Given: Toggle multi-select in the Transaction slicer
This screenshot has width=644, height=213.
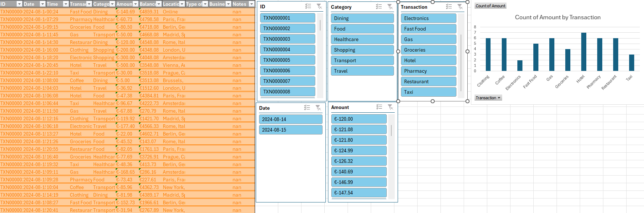Looking at the screenshot, I should pyautogui.click(x=449, y=7).
